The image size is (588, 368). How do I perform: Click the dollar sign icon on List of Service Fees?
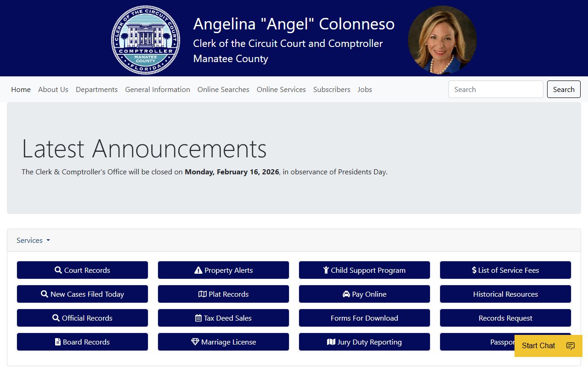[x=474, y=270]
